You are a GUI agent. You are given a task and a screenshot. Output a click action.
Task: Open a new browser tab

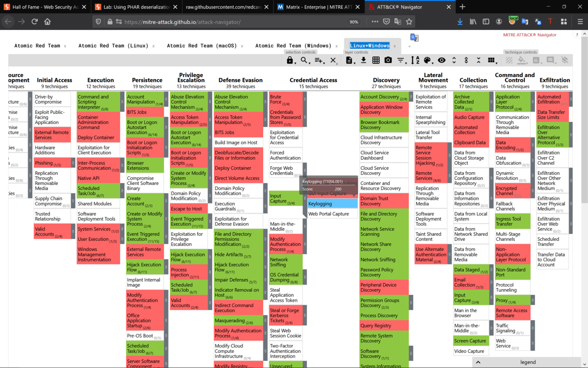point(463,7)
